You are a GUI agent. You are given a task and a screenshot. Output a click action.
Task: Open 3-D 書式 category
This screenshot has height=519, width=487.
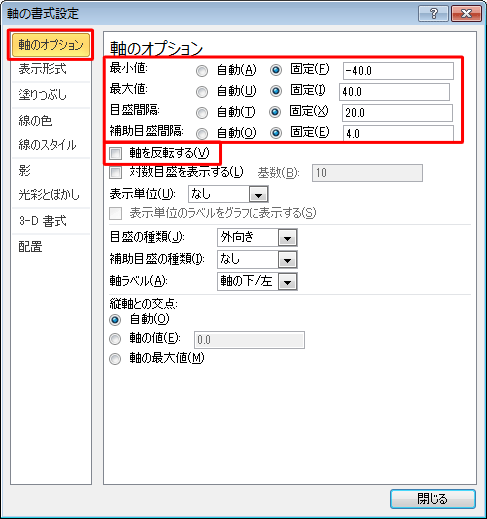pyautogui.click(x=43, y=221)
